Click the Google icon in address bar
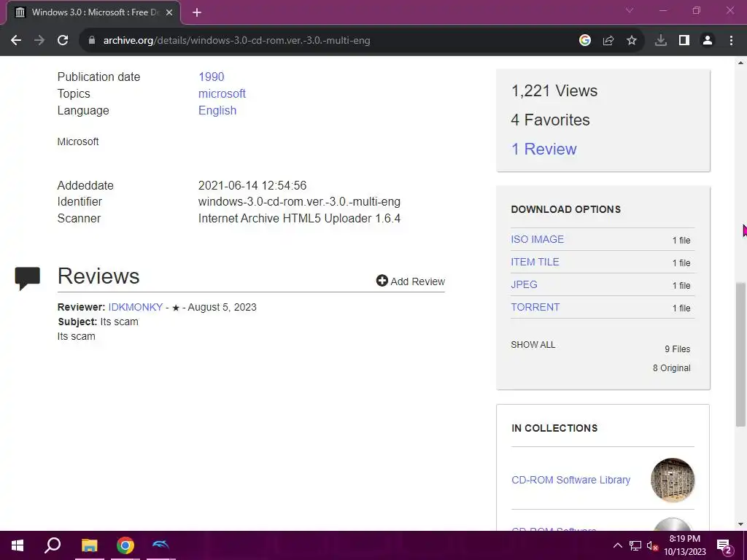 585,41
